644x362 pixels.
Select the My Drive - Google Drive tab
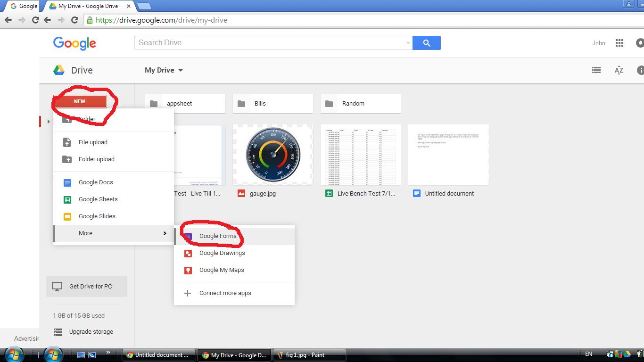pos(88,6)
